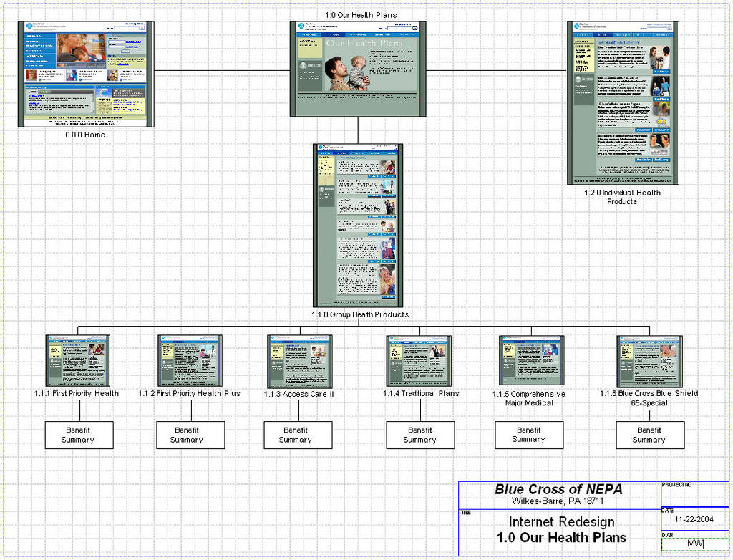Select the 1.0 Our Health Plans thumbnail
Image resolution: width=733 pixels, height=560 pixels.
click(358, 69)
